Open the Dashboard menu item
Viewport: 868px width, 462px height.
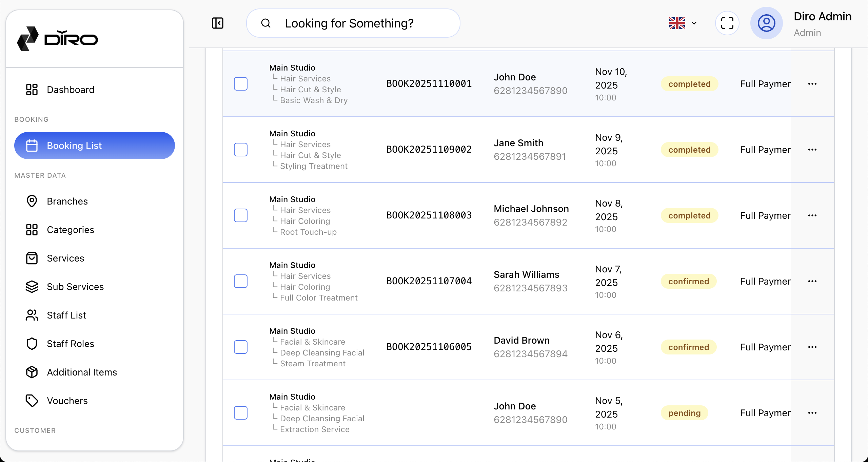tap(71, 90)
